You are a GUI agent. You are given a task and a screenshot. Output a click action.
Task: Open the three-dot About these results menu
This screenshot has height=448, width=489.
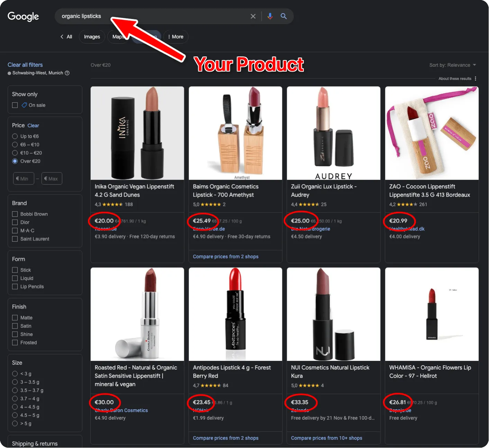(476, 79)
